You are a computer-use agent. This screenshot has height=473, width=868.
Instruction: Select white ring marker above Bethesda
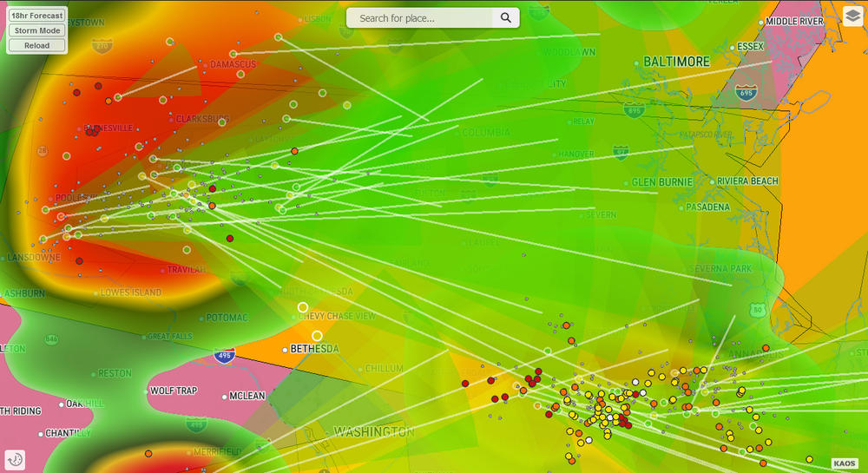click(317, 336)
